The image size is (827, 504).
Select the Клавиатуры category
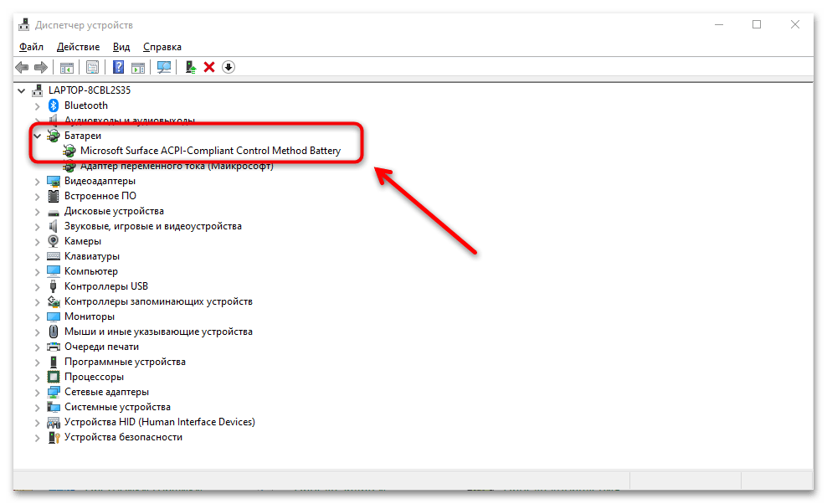[91, 256]
